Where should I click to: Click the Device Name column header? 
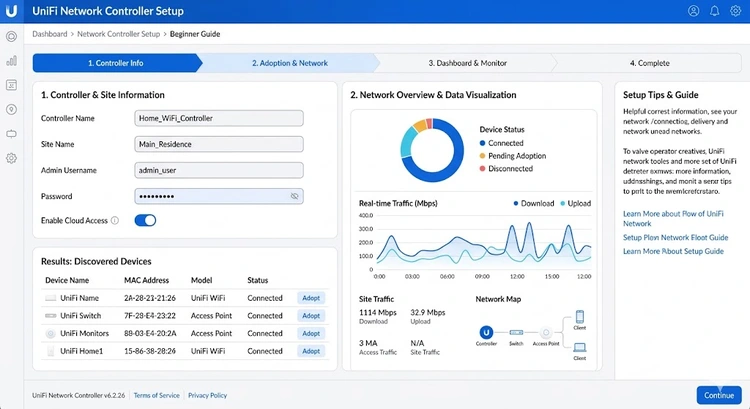point(67,280)
